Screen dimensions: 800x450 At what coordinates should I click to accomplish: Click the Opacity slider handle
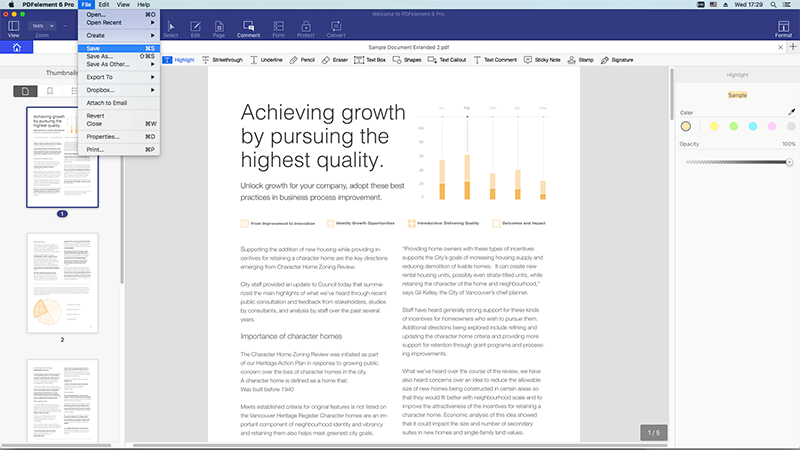(789, 162)
